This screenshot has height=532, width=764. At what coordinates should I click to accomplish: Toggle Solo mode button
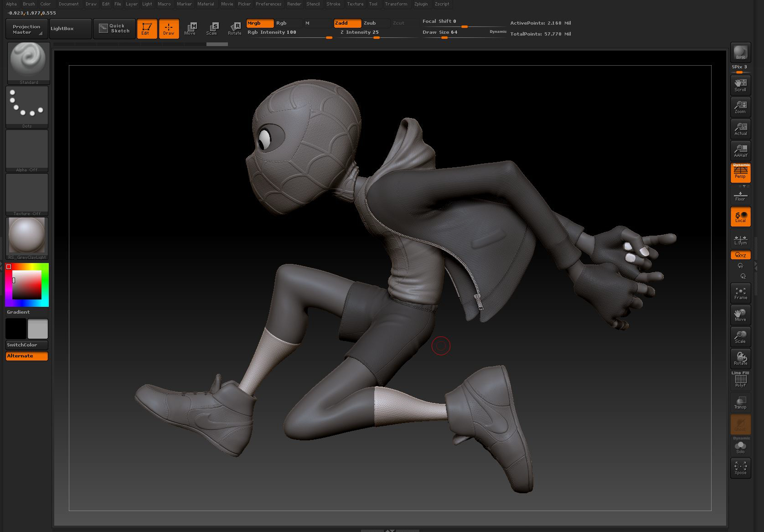click(x=740, y=446)
